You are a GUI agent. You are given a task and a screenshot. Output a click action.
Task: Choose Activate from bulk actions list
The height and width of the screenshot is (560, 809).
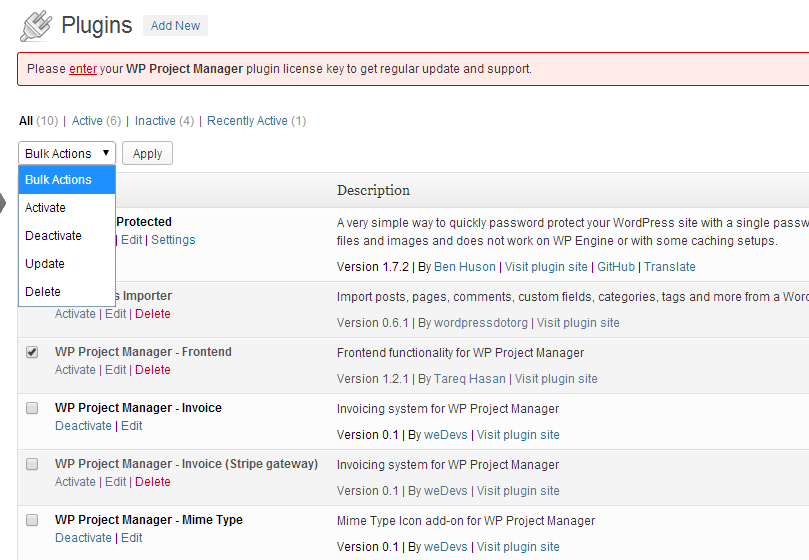pos(67,207)
